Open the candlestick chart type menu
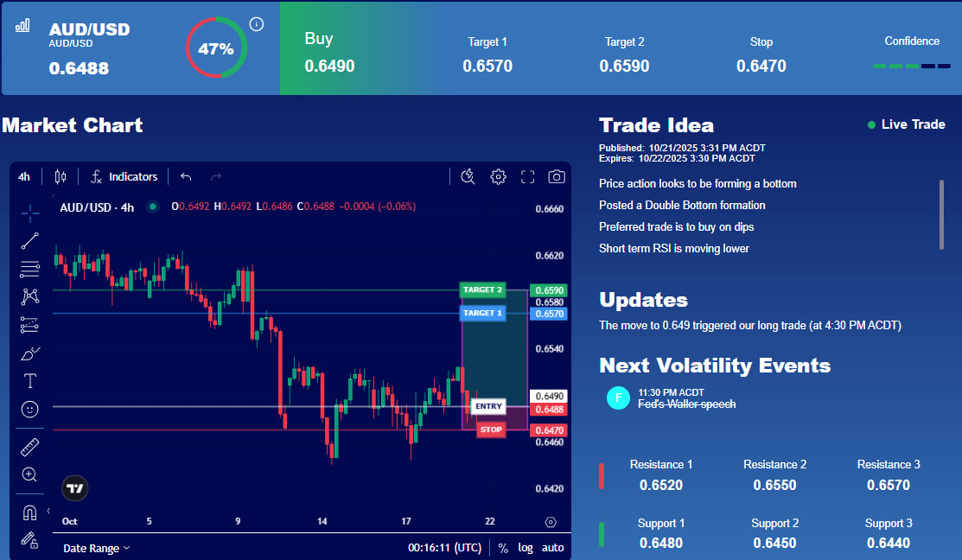The height and width of the screenshot is (560, 962). tap(60, 177)
